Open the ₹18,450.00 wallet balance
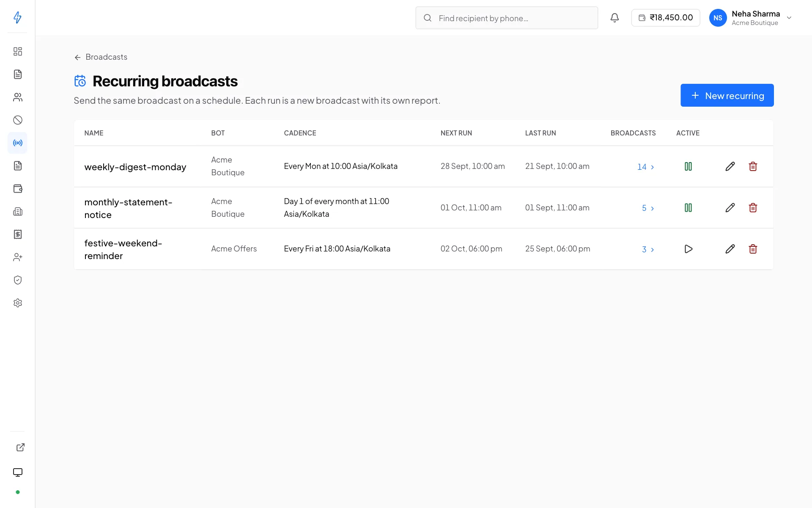Image resolution: width=812 pixels, height=508 pixels. pyautogui.click(x=665, y=18)
